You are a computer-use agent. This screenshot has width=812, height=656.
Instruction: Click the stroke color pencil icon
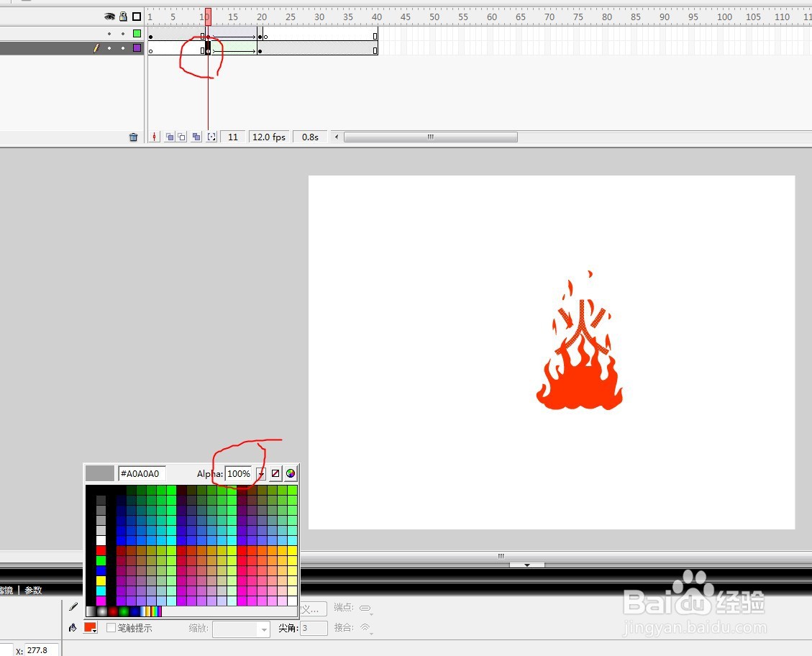(73, 607)
